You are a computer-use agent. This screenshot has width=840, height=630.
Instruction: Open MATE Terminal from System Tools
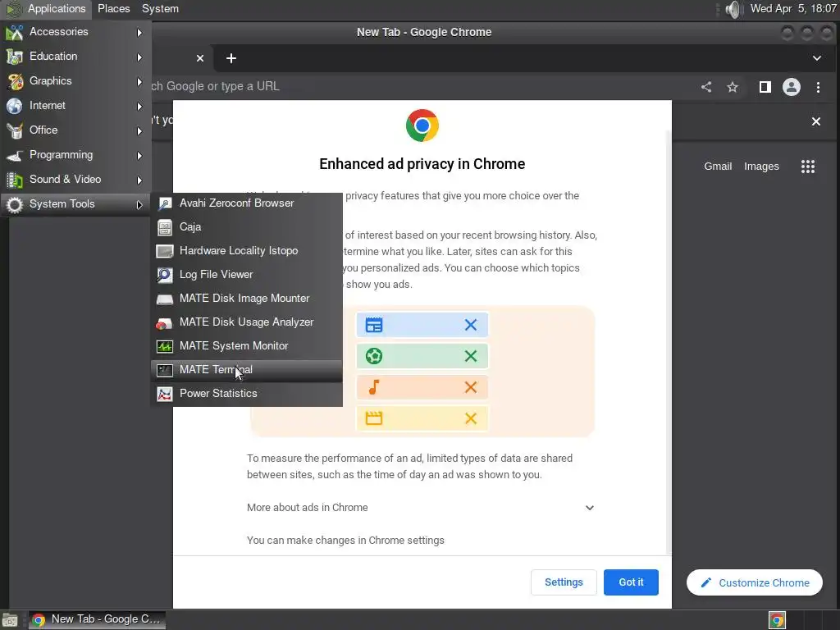(246, 370)
